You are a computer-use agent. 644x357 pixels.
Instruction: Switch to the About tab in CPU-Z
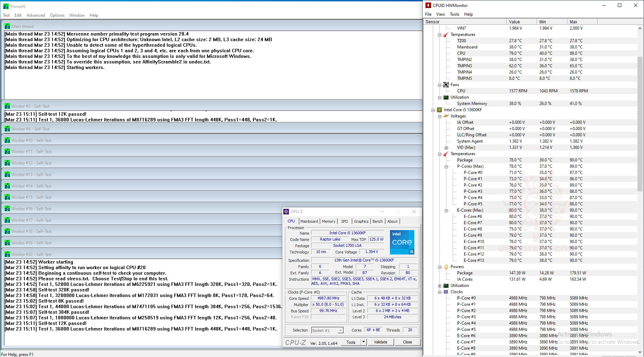click(x=392, y=221)
